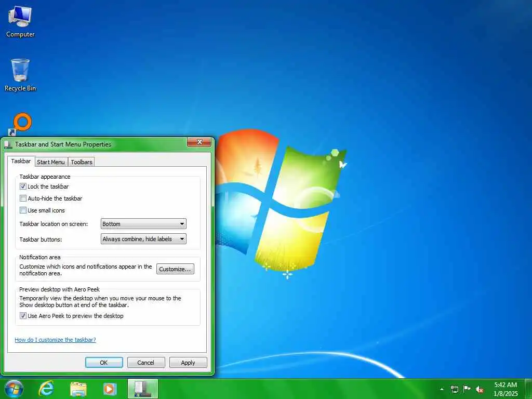Click the Taskbar and Start Menu Properties title
The image size is (532, 399).
pyautogui.click(x=63, y=144)
